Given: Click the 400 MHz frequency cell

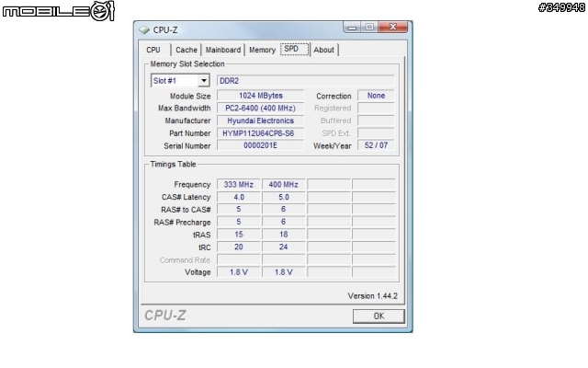Looking at the screenshot, I should click(x=284, y=184).
